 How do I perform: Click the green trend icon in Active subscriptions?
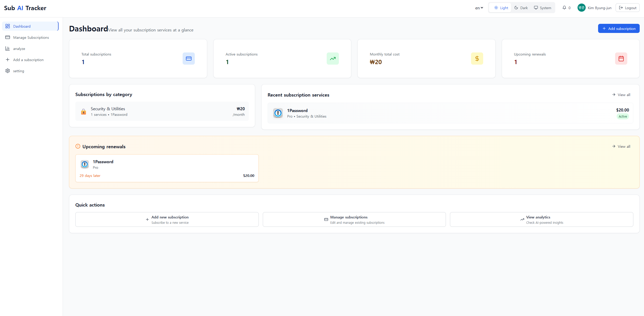333,59
